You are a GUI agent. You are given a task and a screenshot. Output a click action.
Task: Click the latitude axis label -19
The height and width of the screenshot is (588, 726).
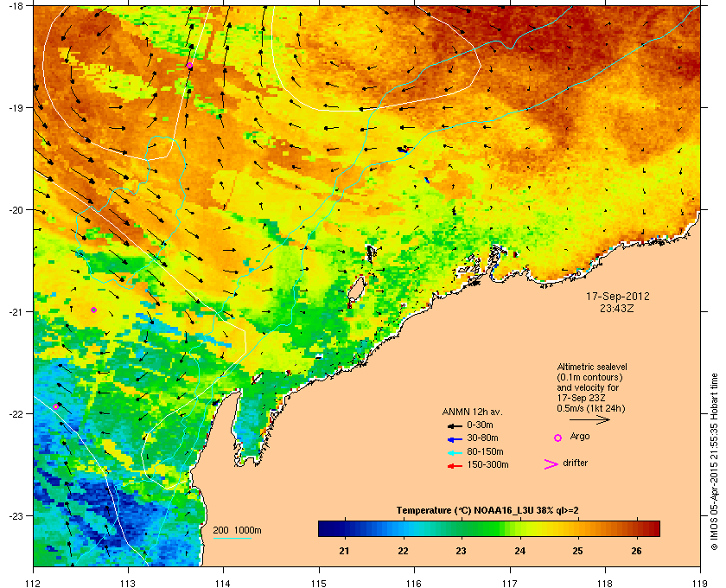[16, 107]
